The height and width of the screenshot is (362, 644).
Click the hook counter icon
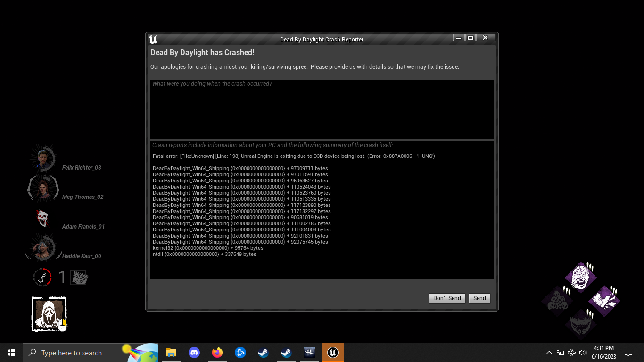click(42, 277)
